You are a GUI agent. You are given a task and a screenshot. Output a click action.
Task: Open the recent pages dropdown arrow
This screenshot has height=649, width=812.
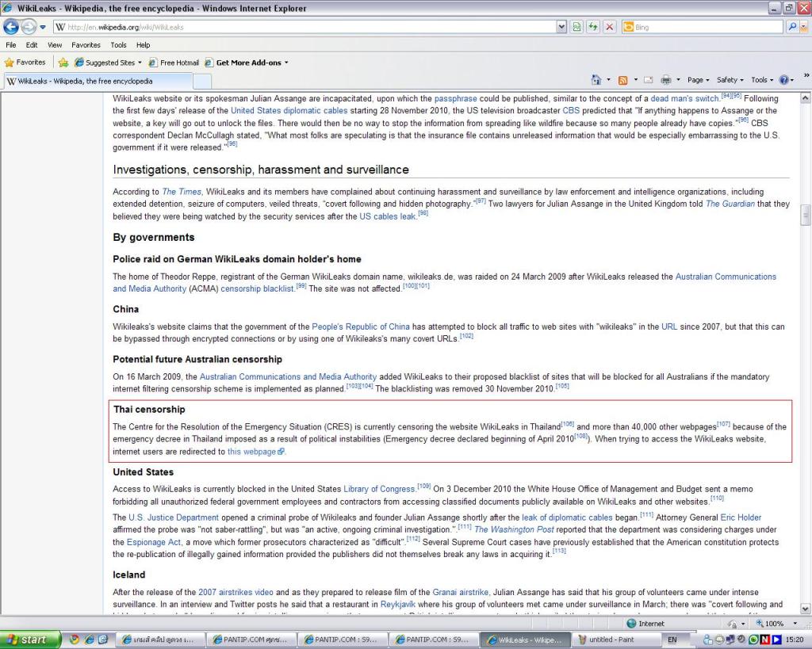coord(43,27)
